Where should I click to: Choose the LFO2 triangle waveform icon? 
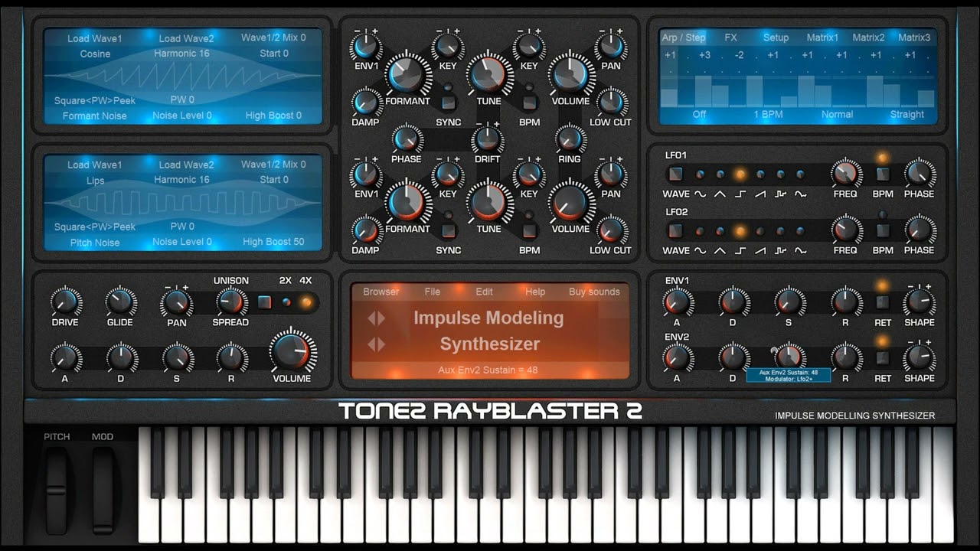click(720, 250)
